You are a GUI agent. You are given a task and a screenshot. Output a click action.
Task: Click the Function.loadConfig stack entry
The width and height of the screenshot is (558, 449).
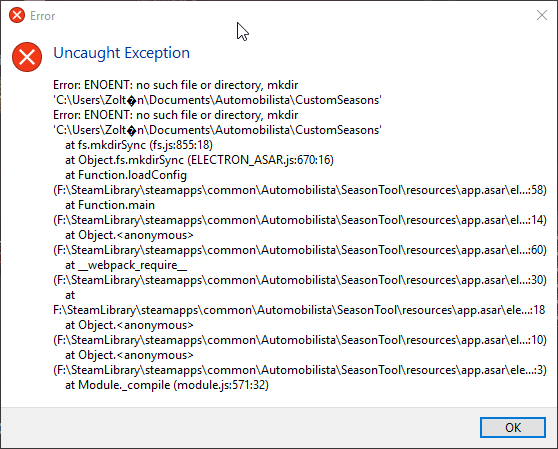[x=126, y=175]
